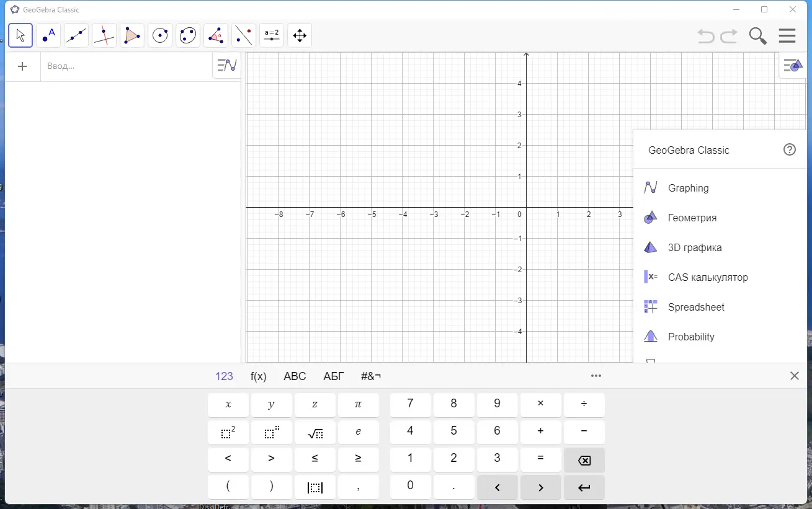The image size is (812, 509).
Task: Tap the cursor left arrow key
Action: pos(497,487)
